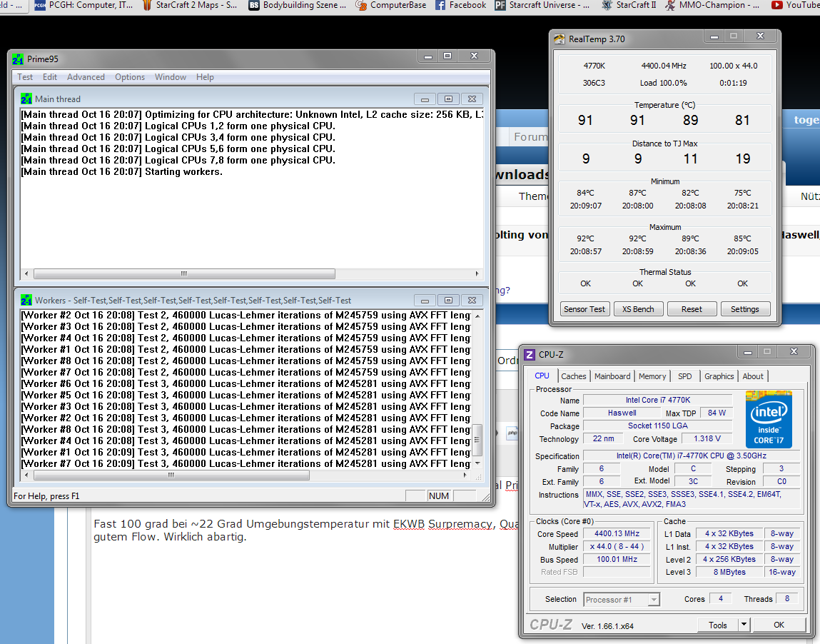
Task: Click the Reset button in RealTemp
Action: click(692, 309)
